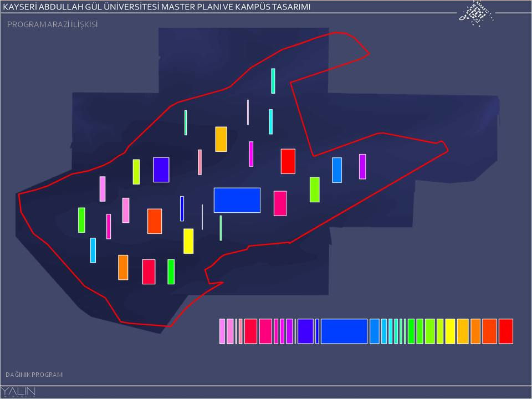Click the campus plan logo in the header
The image size is (532, 399).
[x=476, y=13]
